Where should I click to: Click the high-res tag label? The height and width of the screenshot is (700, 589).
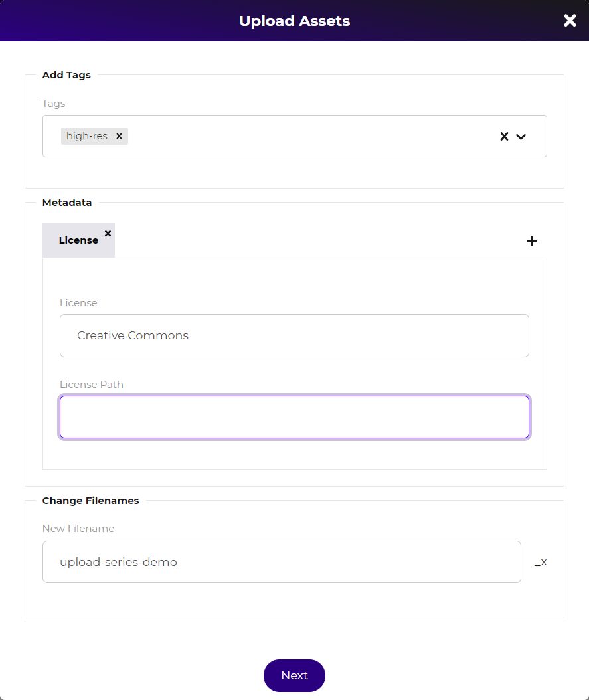87,136
